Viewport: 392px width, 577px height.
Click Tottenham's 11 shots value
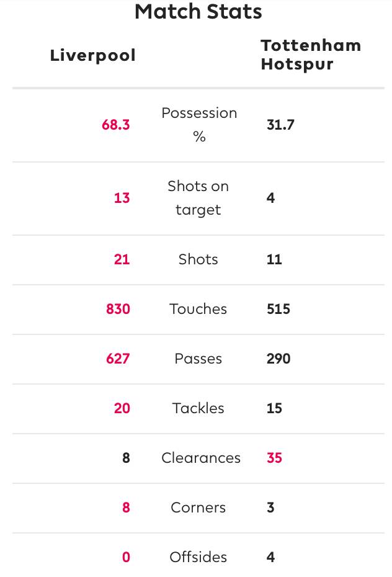(274, 259)
